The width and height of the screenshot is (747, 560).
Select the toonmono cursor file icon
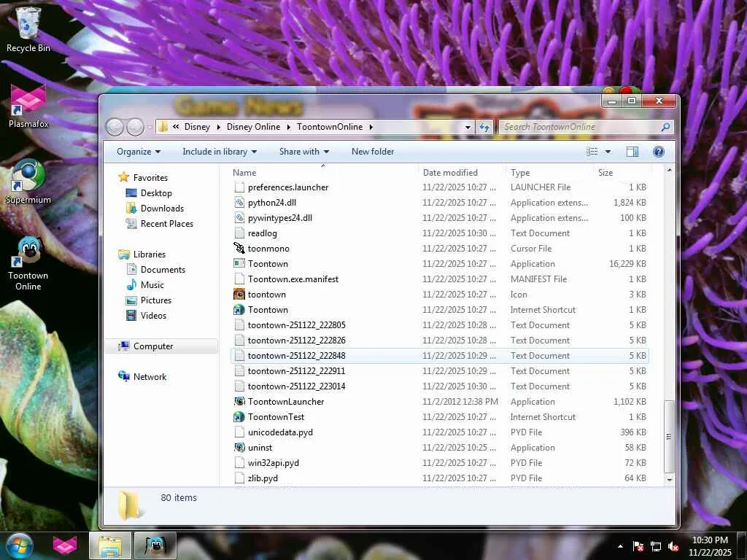coord(239,248)
